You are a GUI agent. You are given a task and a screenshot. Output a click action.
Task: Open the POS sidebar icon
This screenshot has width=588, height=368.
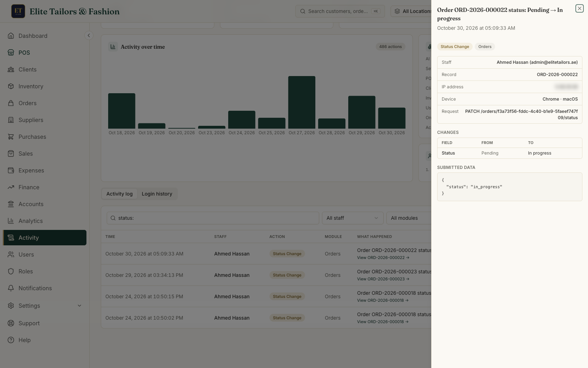[11, 53]
